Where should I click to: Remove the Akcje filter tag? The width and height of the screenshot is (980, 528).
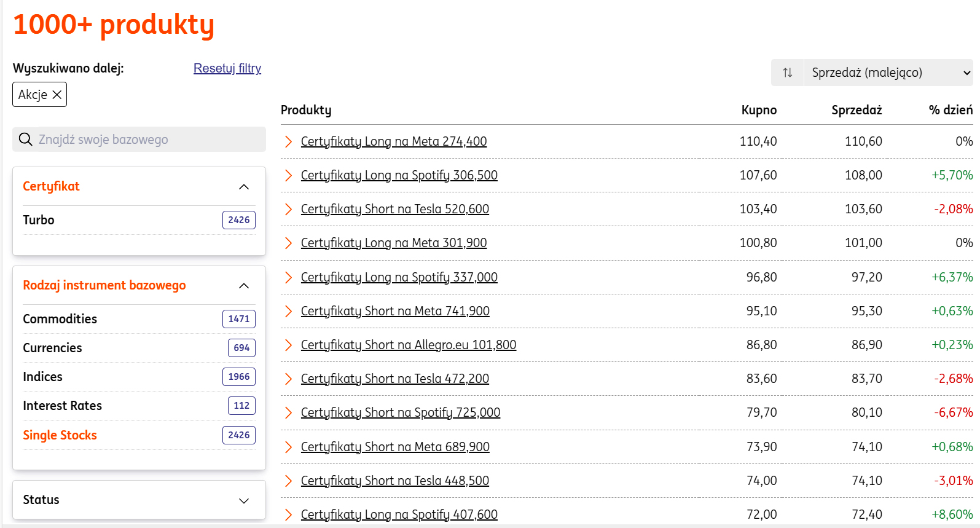click(x=57, y=95)
